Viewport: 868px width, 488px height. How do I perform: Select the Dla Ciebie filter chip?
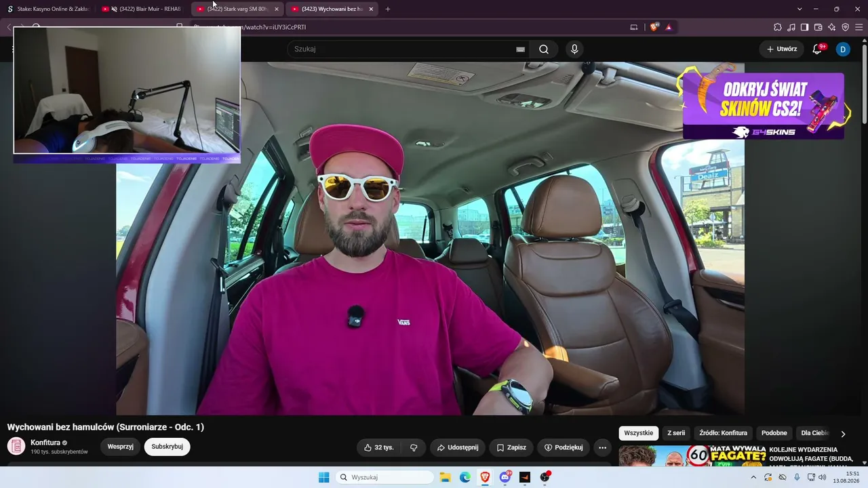(x=814, y=433)
